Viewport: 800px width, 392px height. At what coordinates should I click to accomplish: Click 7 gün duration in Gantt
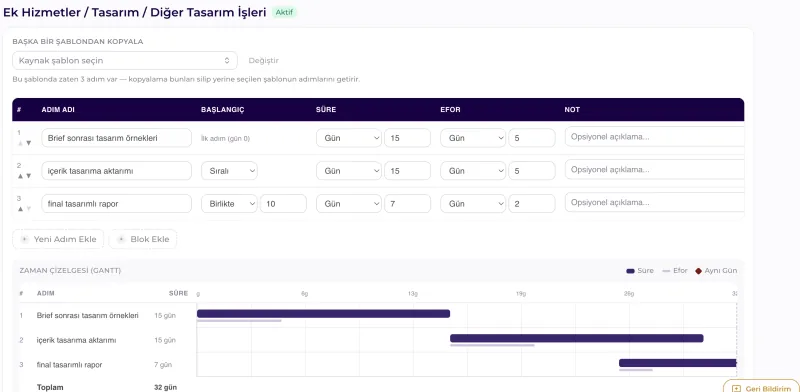click(x=163, y=364)
